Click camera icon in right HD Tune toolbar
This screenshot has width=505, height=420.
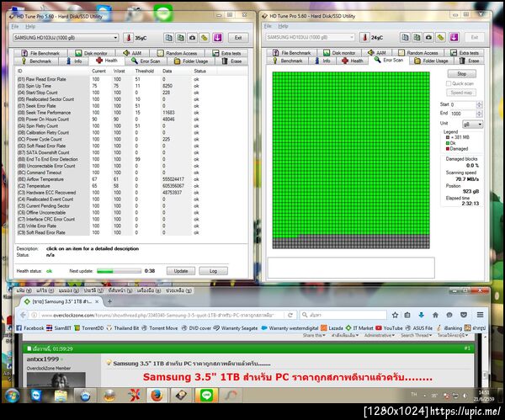(x=428, y=37)
